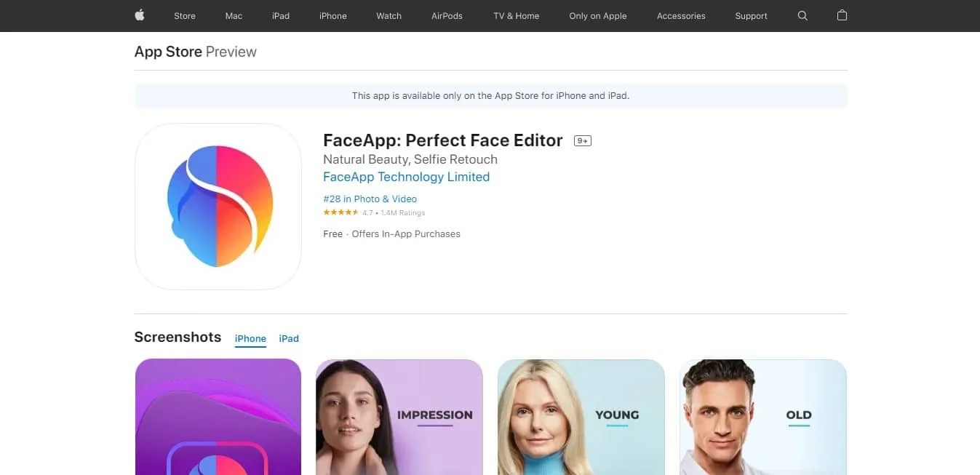Open the shopping bag icon
Screen dimensions: 980x475
(x=842, y=15)
